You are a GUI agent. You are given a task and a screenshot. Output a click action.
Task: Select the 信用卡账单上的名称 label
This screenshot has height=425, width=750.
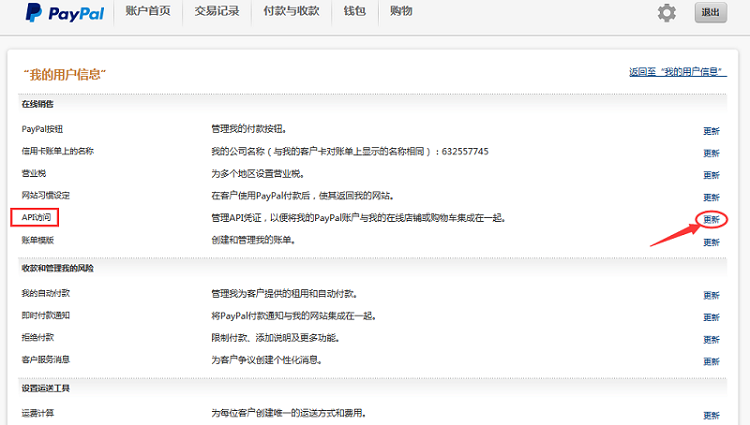tap(57, 151)
